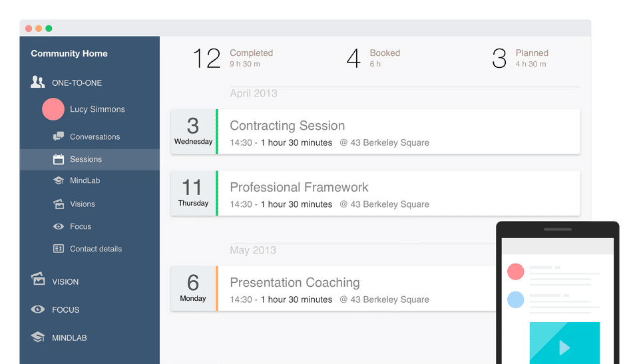Click the main FOCUS eye icon
639x364 pixels.
(x=38, y=309)
